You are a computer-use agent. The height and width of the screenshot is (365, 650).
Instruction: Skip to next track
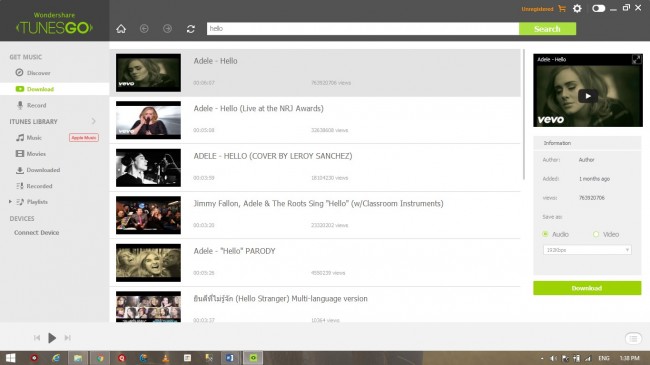[67, 338]
